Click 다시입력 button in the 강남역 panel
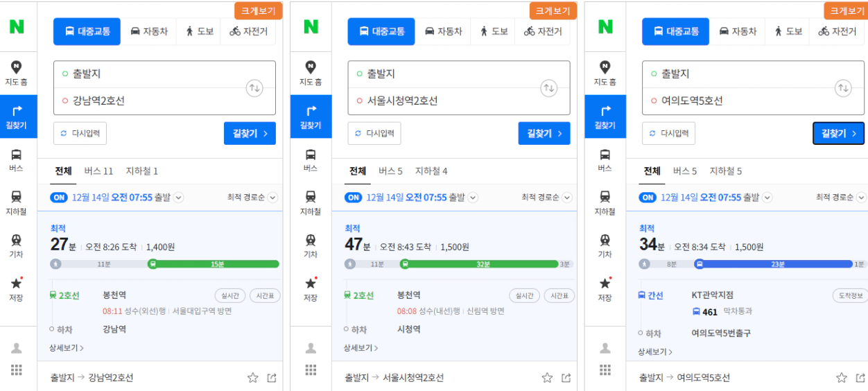This screenshot has width=868, height=391. tap(80, 134)
